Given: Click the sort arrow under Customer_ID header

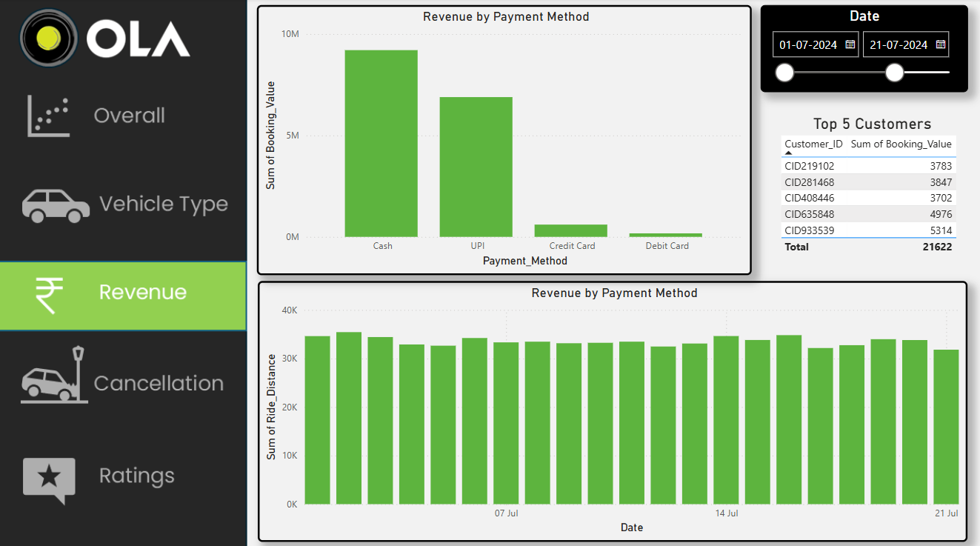Looking at the screenshot, I should [x=788, y=153].
